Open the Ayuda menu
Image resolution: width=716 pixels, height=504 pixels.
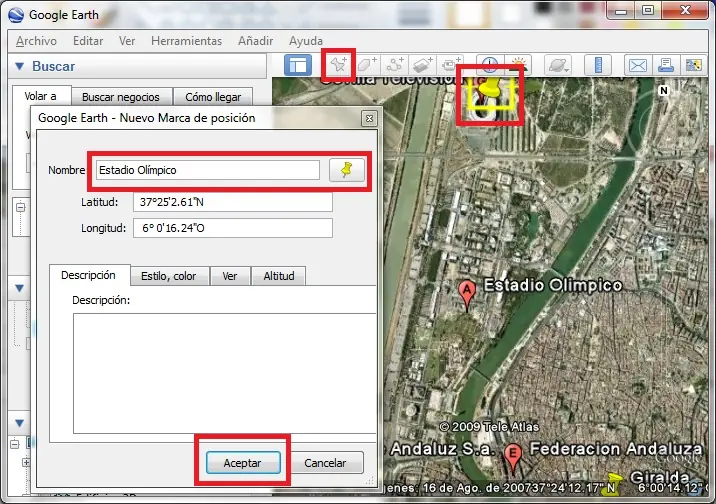[305, 41]
